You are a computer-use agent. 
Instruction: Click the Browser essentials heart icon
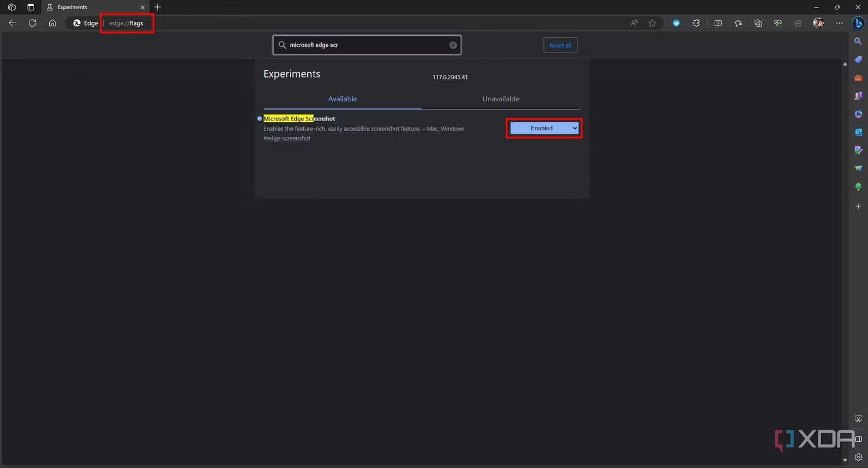(778, 23)
